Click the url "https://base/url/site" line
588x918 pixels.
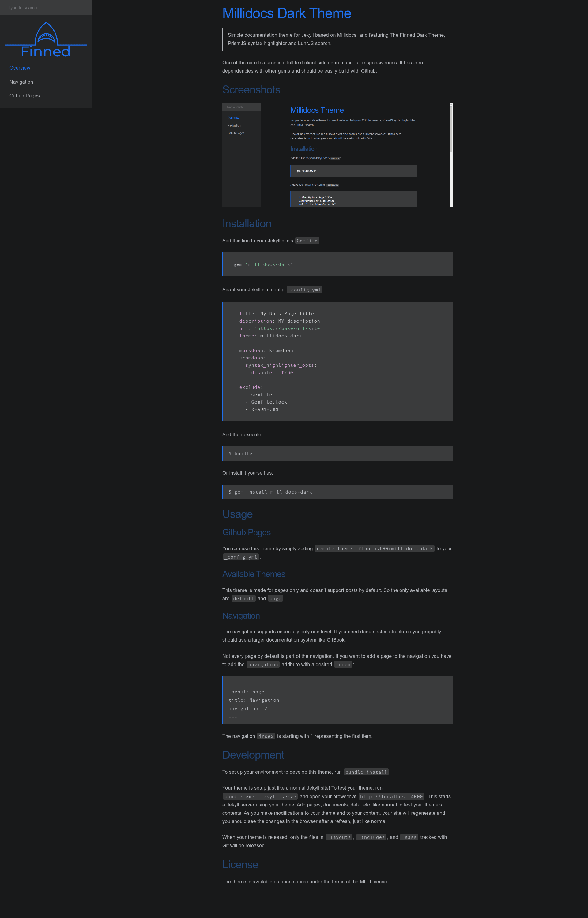pyautogui.click(x=281, y=328)
